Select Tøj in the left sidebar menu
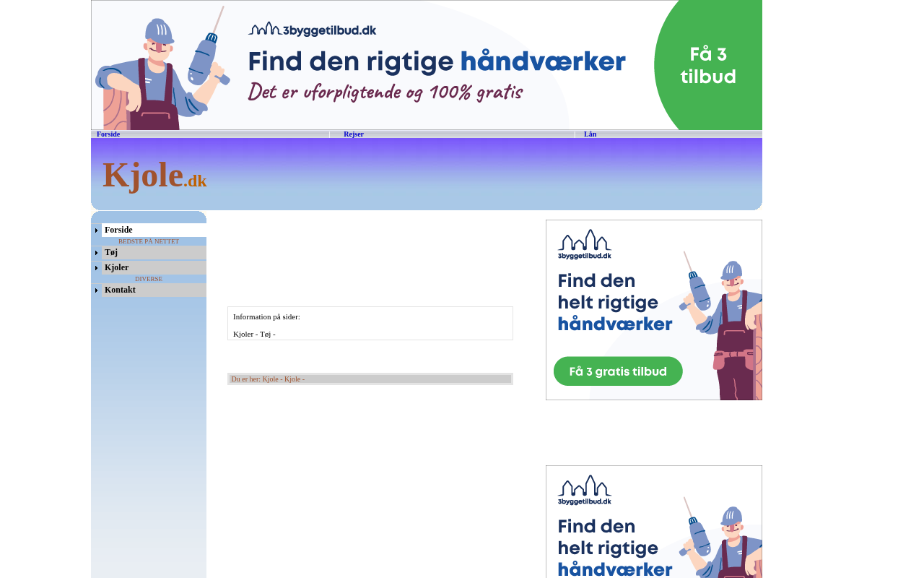The image size is (924, 578). pyautogui.click(x=111, y=253)
